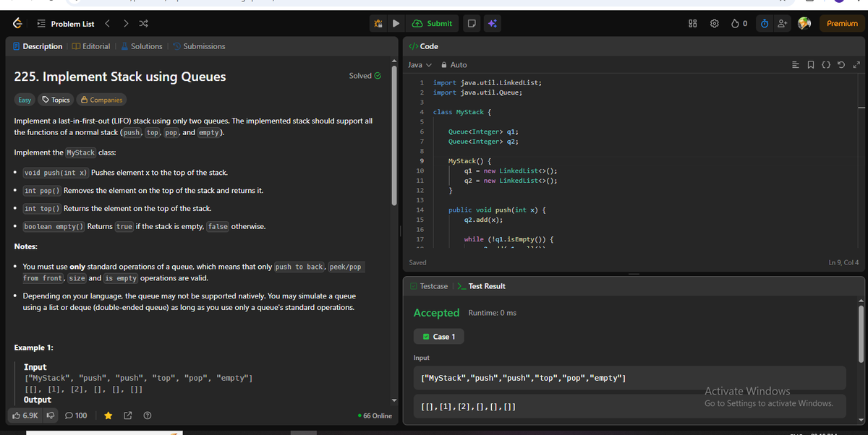Click the Runtime: 0 ms text
Image resolution: width=868 pixels, height=435 pixels.
(492, 313)
